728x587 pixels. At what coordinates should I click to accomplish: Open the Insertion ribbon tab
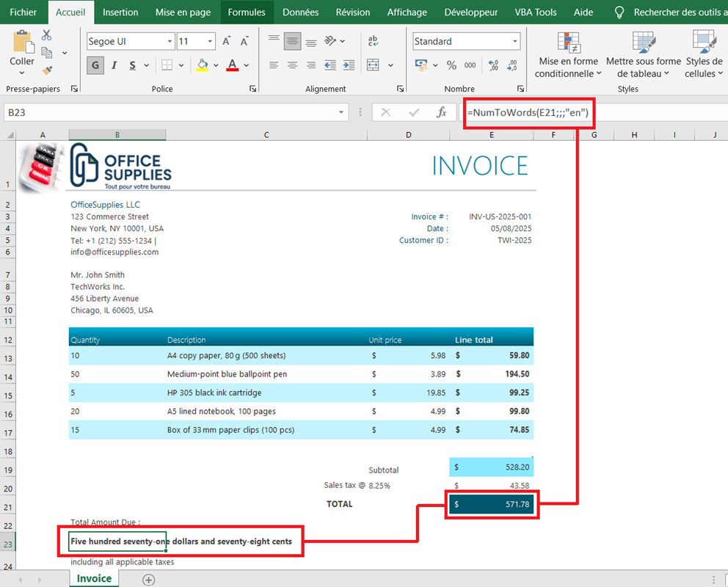click(120, 12)
